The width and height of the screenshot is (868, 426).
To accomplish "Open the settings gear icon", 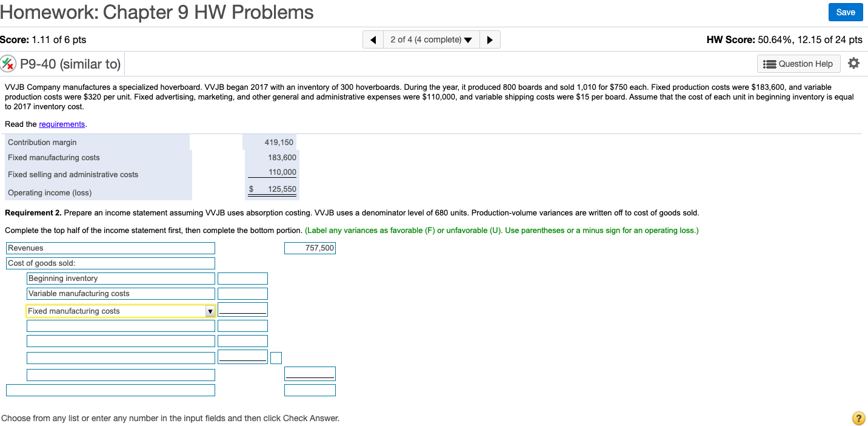I will (854, 63).
